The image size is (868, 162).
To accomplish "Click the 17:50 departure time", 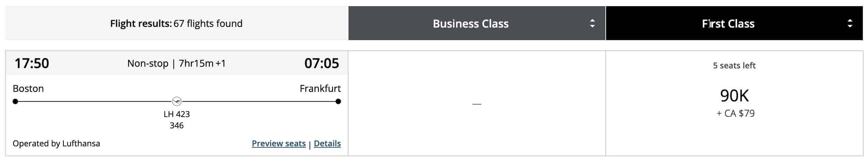I will tap(32, 63).
